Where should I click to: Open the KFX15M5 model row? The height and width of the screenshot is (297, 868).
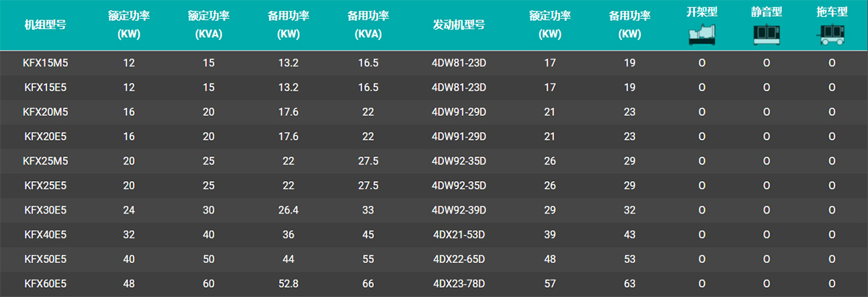(x=46, y=63)
